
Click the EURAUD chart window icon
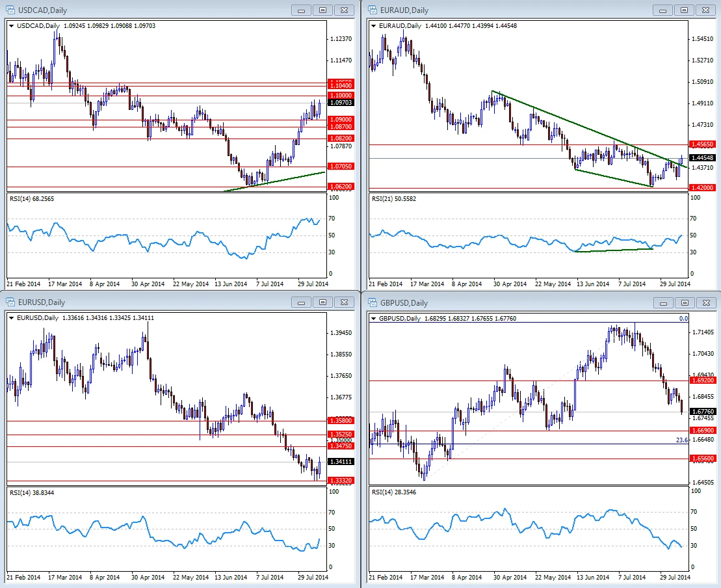point(372,10)
